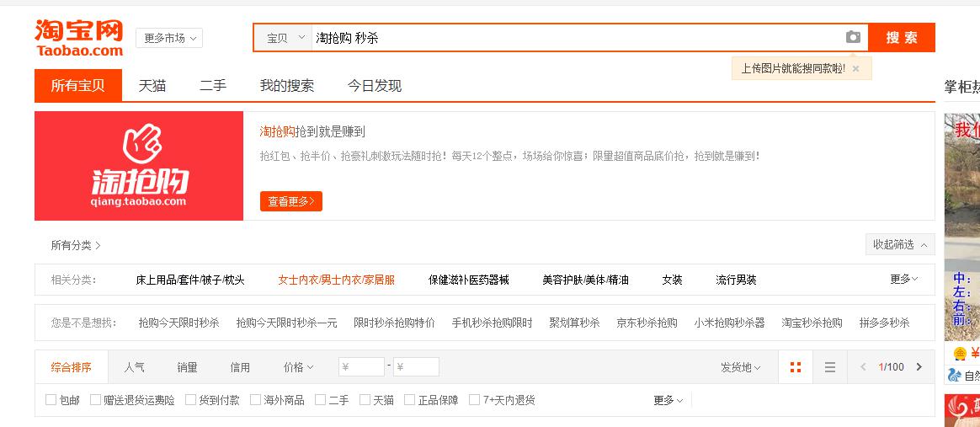Switch to grid view layout icon

(x=796, y=367)
